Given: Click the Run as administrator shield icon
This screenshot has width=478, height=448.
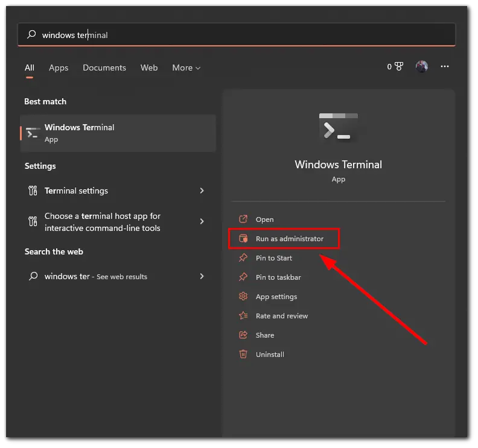Looking at the screenshot, I should click(243, 238).
